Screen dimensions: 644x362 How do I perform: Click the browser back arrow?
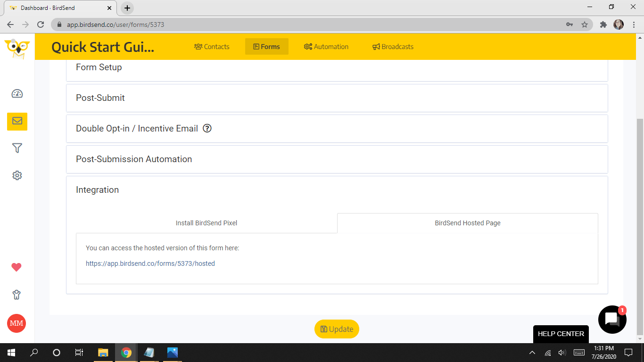click(10, 25)
